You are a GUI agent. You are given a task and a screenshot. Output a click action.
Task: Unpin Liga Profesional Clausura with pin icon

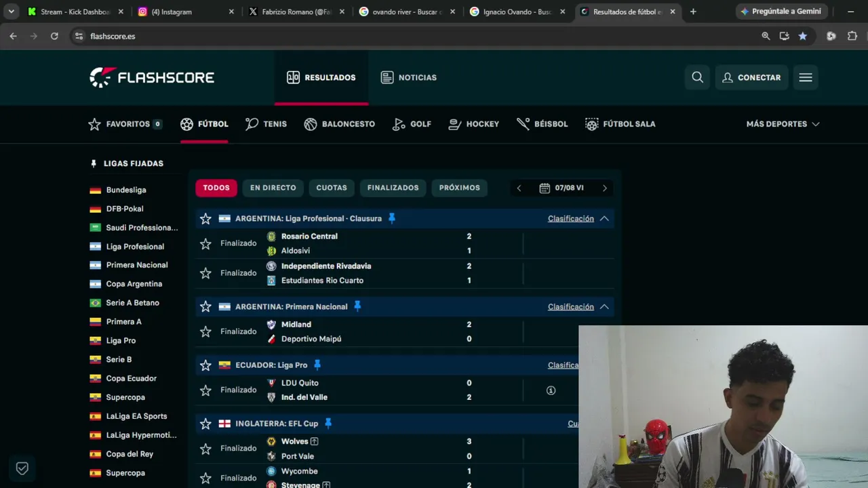pos(391,218)
